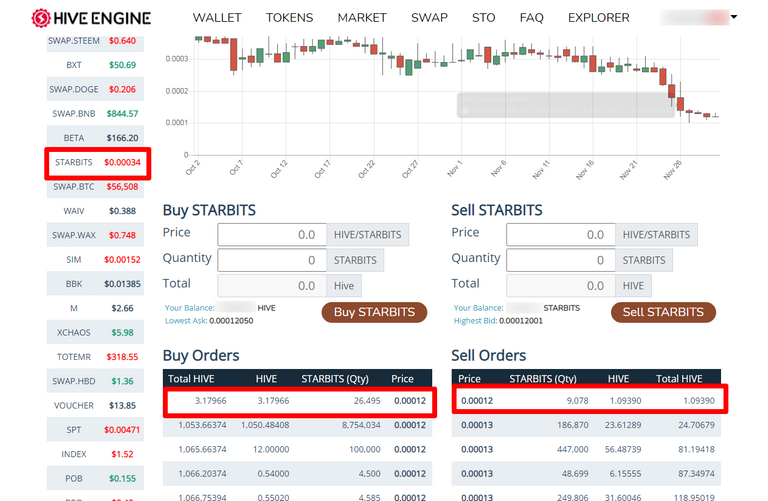Select BXT token row
The width and height of the screenshot is (768, 501).
pyautogui.click(x=95, y=65)
